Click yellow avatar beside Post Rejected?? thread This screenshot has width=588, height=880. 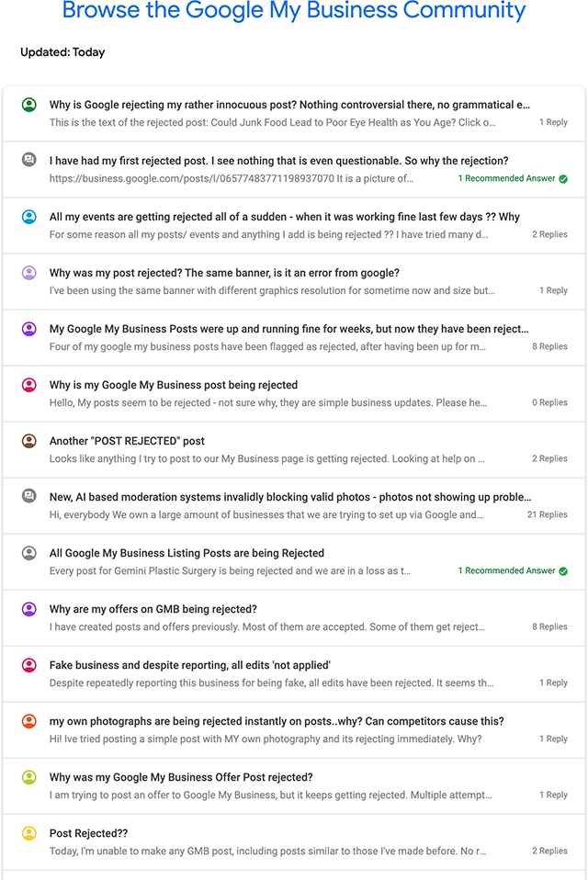(x=29, y=833)
